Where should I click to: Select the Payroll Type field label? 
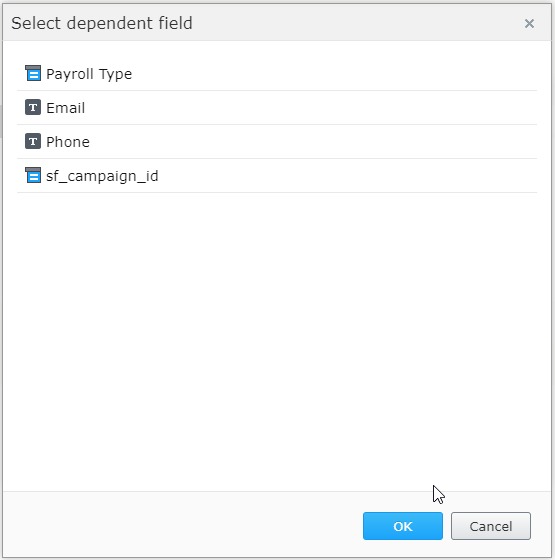[x=89, y=74]
